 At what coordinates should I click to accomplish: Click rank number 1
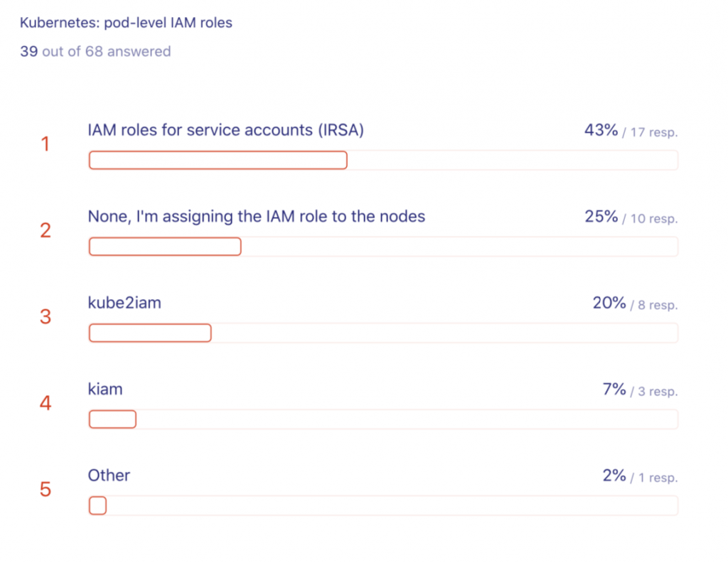pos(45,145)
